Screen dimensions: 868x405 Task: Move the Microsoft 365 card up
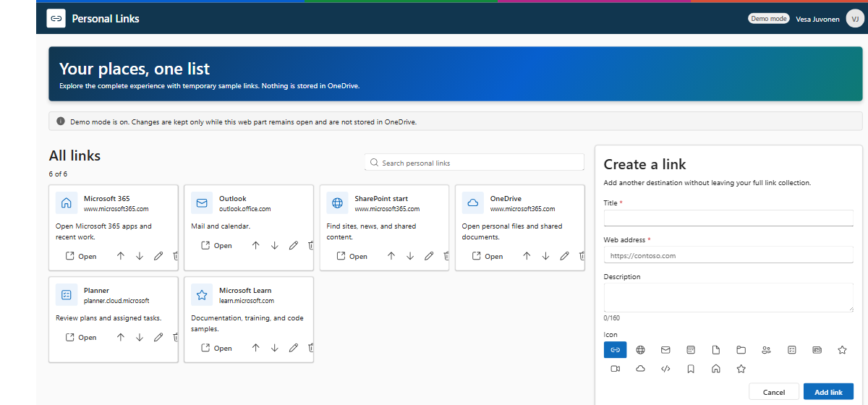coord(121,256)
